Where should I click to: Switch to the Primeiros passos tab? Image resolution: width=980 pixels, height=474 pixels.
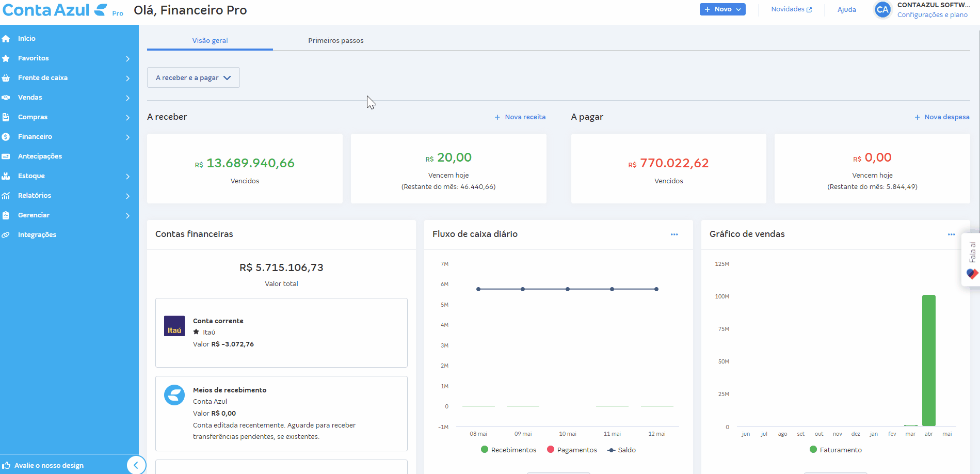click(336, 40)
